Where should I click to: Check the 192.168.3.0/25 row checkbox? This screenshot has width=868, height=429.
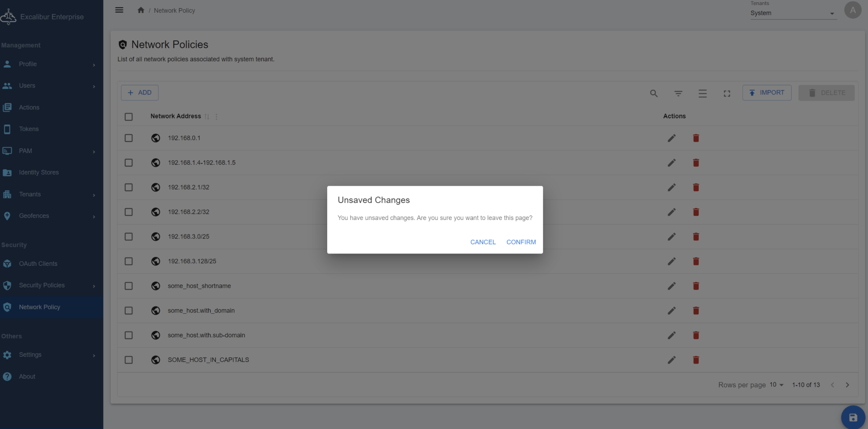click(128, 237)
